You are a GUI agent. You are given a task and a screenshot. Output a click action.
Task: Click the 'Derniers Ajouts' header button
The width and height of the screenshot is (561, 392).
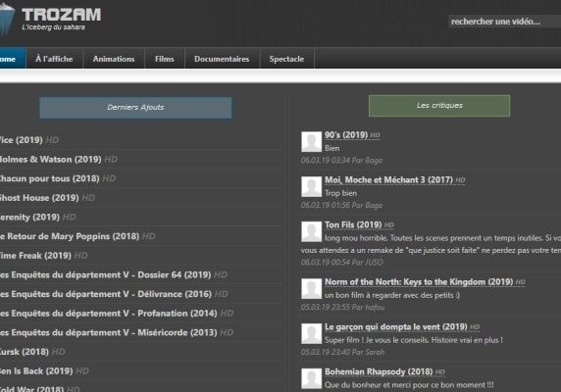[x=135, y=107]
